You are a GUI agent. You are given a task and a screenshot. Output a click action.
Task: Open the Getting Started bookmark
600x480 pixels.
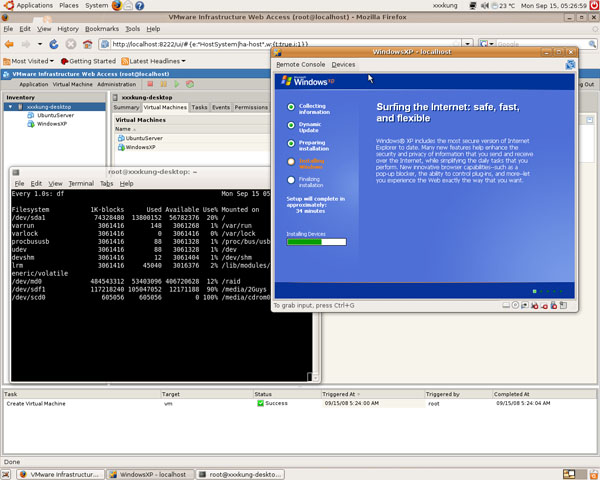(88, 61)
